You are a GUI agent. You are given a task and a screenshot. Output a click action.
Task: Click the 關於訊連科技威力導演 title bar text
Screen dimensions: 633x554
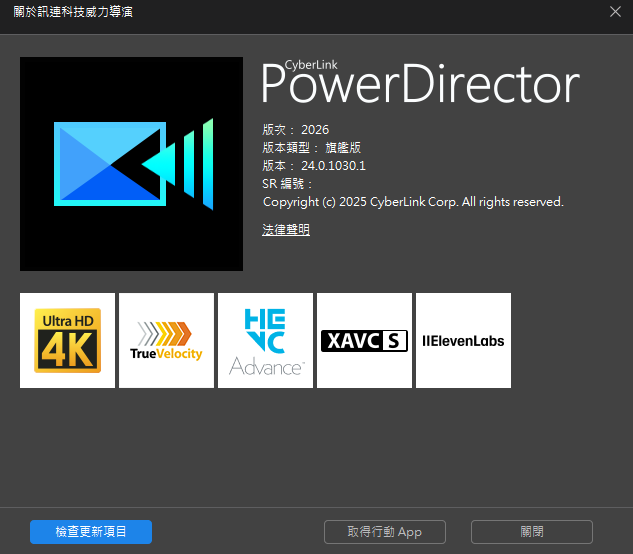click(72, 12)
